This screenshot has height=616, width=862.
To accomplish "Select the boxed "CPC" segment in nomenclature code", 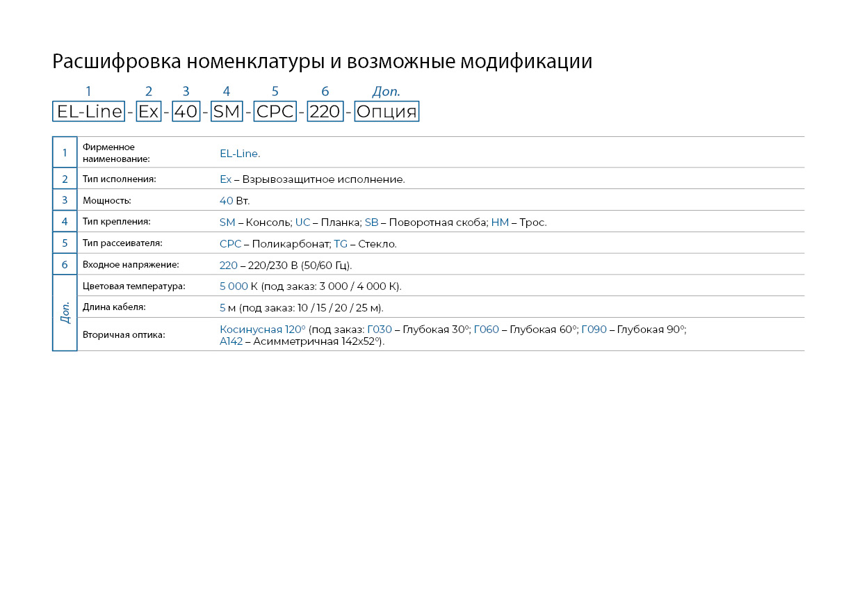I will coord(275,112).
